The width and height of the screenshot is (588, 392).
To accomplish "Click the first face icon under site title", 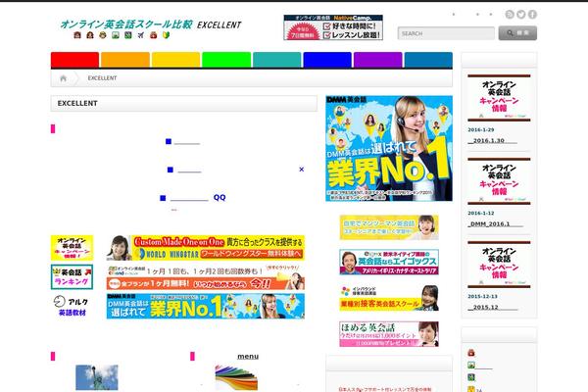I will pyautogui.click(x=77, y=35).
